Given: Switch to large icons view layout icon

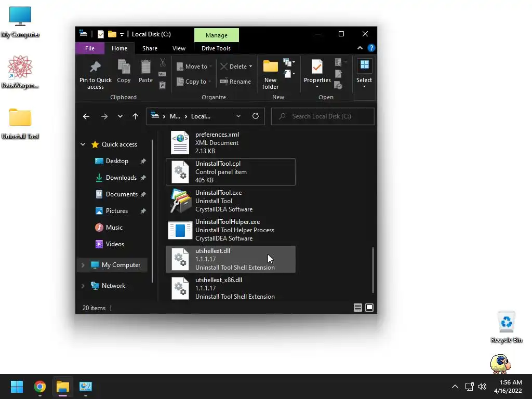Looking at the screenshot, I should 369,308.
